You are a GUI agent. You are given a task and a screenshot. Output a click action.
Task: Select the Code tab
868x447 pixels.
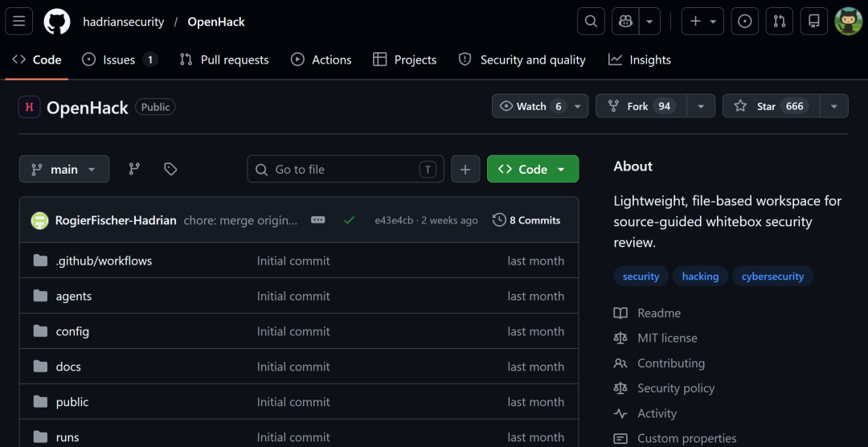tap(36, 59)
